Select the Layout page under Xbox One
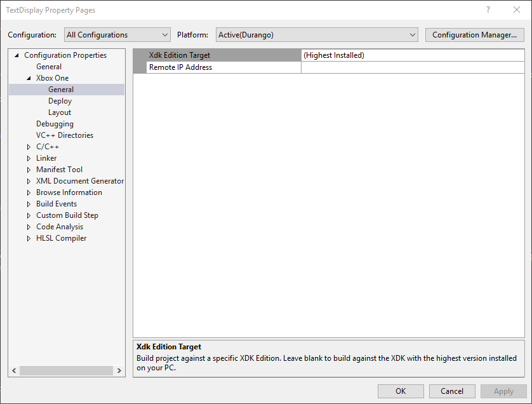532x404 pixels. pyautogui.click(x=60, y=112)
